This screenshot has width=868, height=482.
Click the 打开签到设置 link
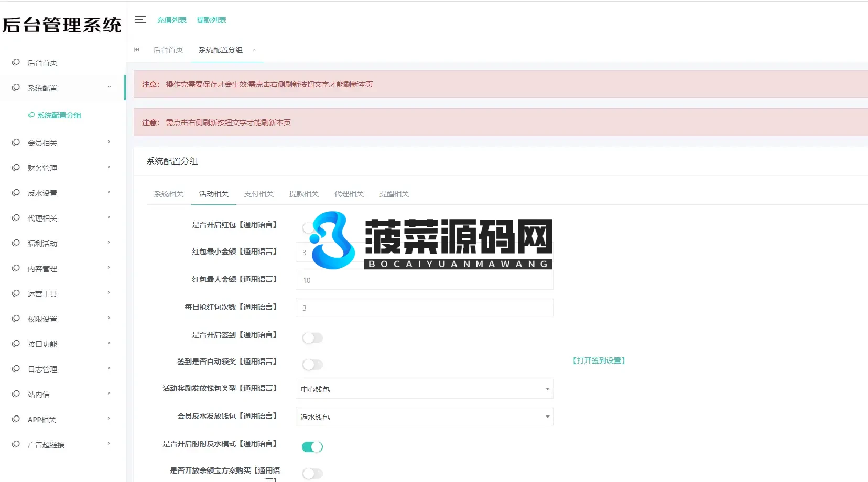(x=599, y=360)
